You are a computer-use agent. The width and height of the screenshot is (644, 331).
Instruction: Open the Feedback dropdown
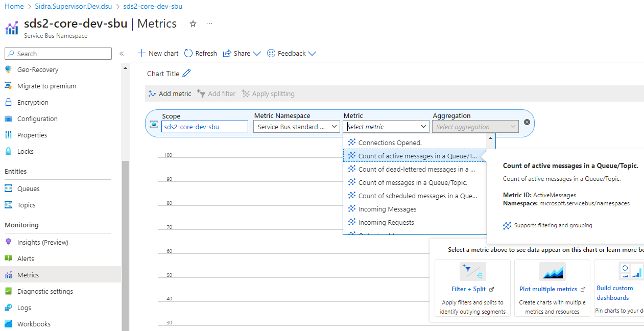click(x=292, y=53)
